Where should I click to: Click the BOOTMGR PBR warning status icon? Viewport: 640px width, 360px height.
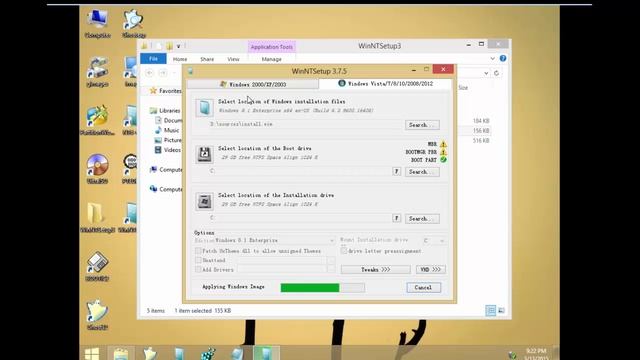pyautogui.click(x=443, y=152)
